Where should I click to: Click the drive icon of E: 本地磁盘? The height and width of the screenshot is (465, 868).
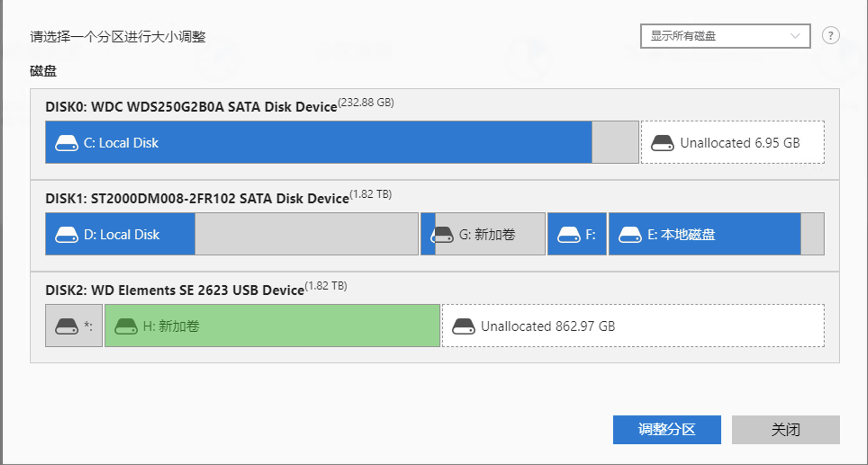point(630,235)
